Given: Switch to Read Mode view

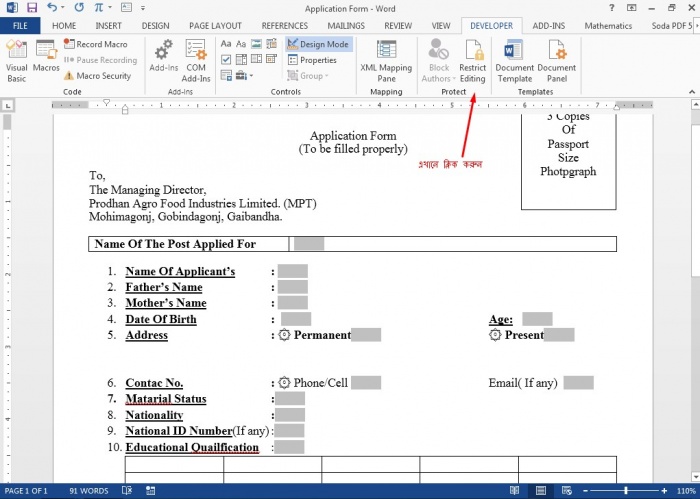Looking at the screenshot, I should [x=514, y=491].
